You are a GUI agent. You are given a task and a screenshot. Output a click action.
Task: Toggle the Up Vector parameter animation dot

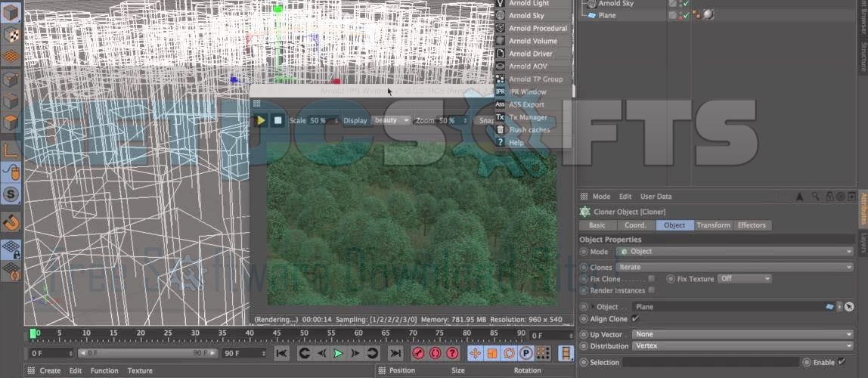(584, 334)
